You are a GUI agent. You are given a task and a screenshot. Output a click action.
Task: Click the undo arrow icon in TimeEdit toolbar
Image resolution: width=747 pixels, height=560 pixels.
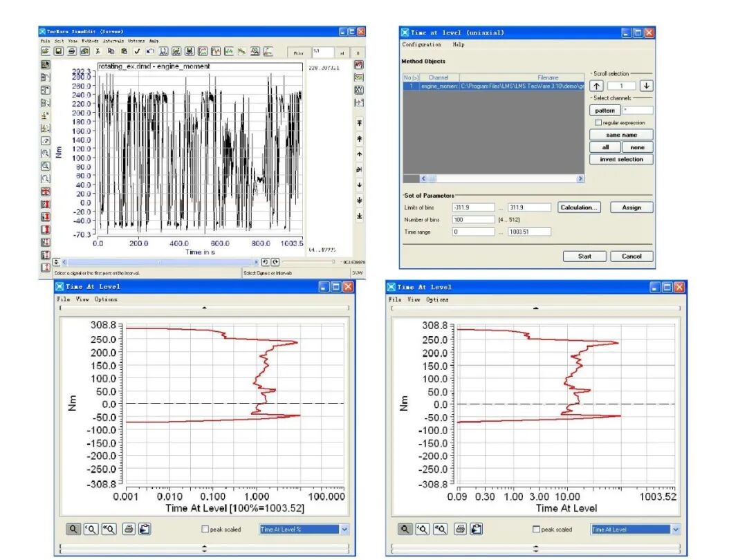(150, 51)
